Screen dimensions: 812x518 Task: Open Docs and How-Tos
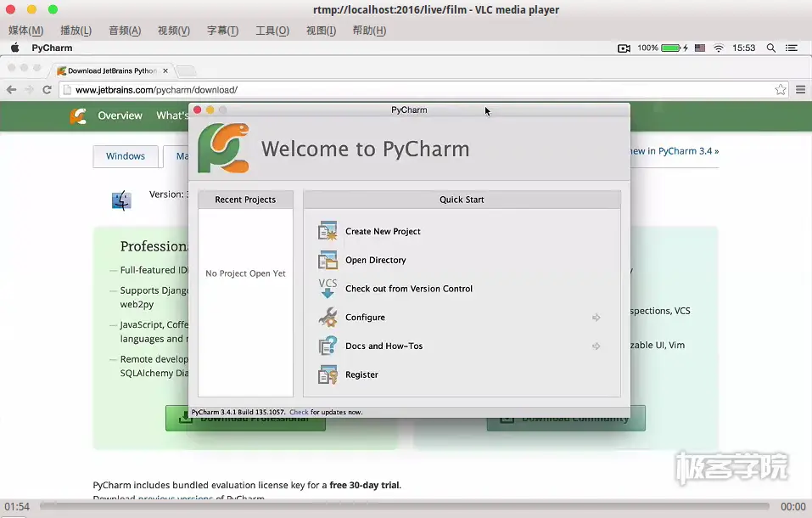384,346
